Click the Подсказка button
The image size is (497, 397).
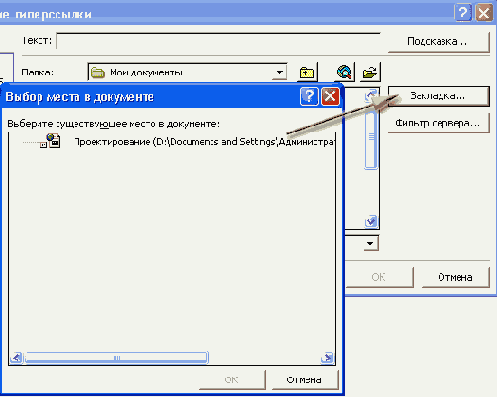pyautogui.click(x=438, y=42)
